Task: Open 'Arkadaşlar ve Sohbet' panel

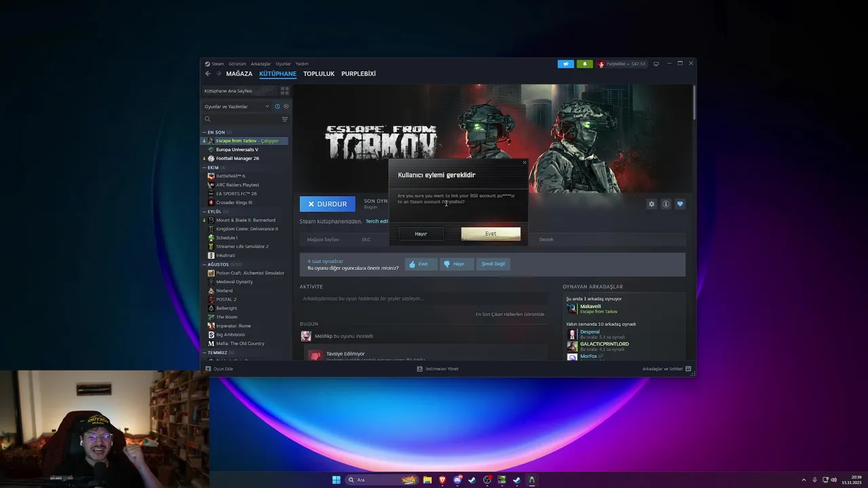Action: [x=667, y=369]
